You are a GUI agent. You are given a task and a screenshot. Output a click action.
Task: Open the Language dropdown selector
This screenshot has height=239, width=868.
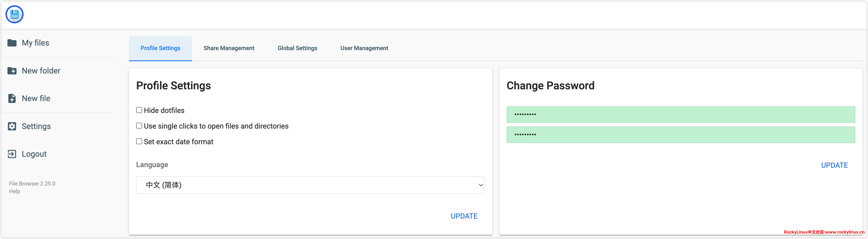[x=310, y=185]
